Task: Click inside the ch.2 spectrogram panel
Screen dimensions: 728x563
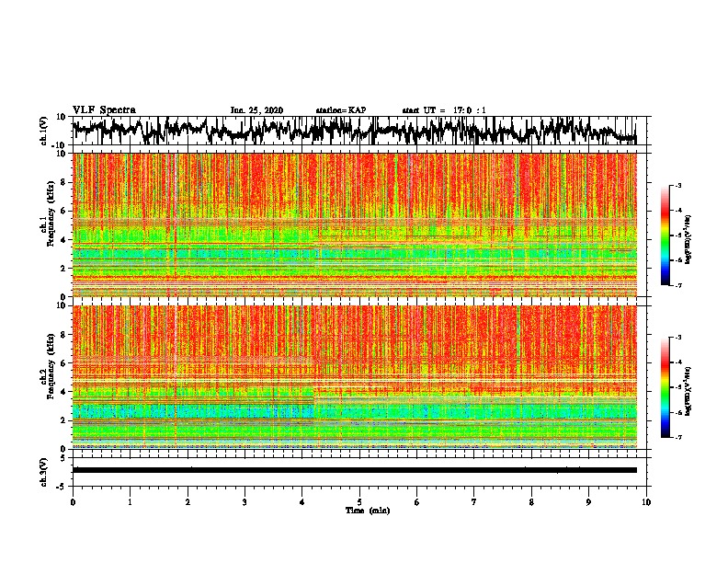Action: [x=354, y=377]
